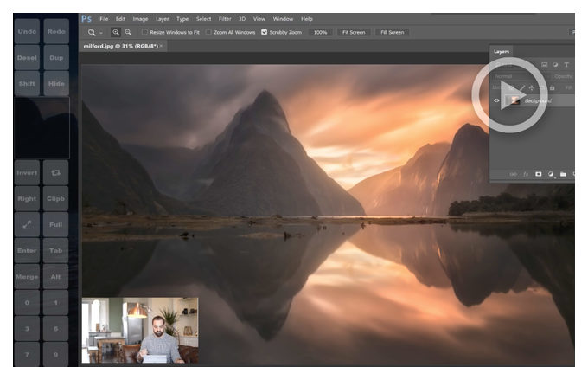Enable Zoom All Windows checkbox

(x=208, y=32)
